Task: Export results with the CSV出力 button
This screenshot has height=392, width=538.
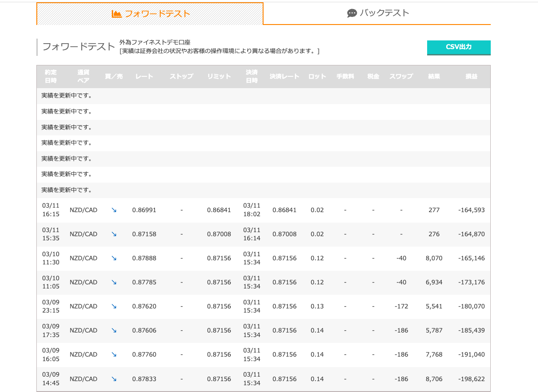Action: click(458, 47)
